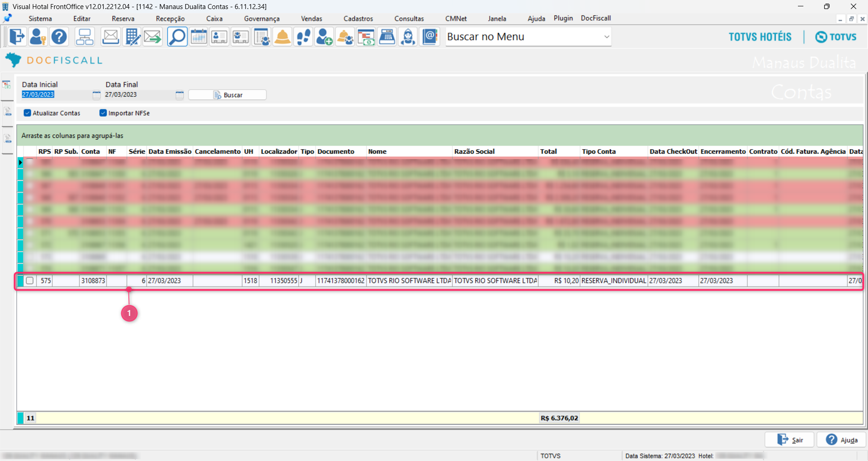Screen dimensions: 868x461
Task: Click the window with money icon
Action: (366, 37)
